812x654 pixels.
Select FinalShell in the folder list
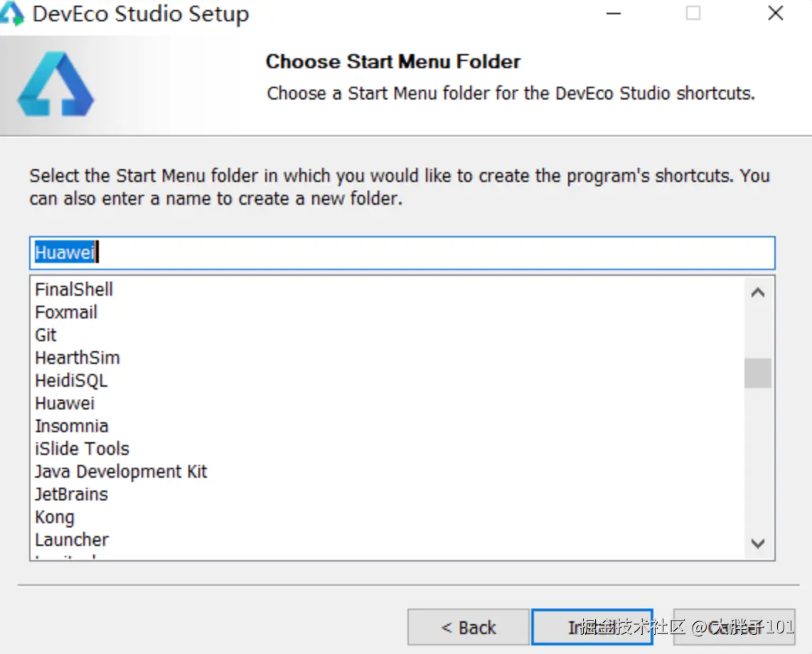[x=74, y=289]
